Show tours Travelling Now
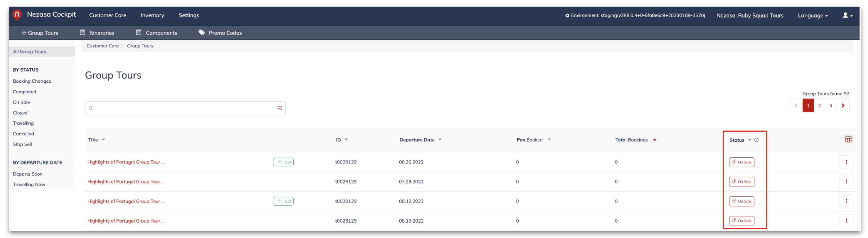This screenshot has height=238, width=868. (29, 184)
